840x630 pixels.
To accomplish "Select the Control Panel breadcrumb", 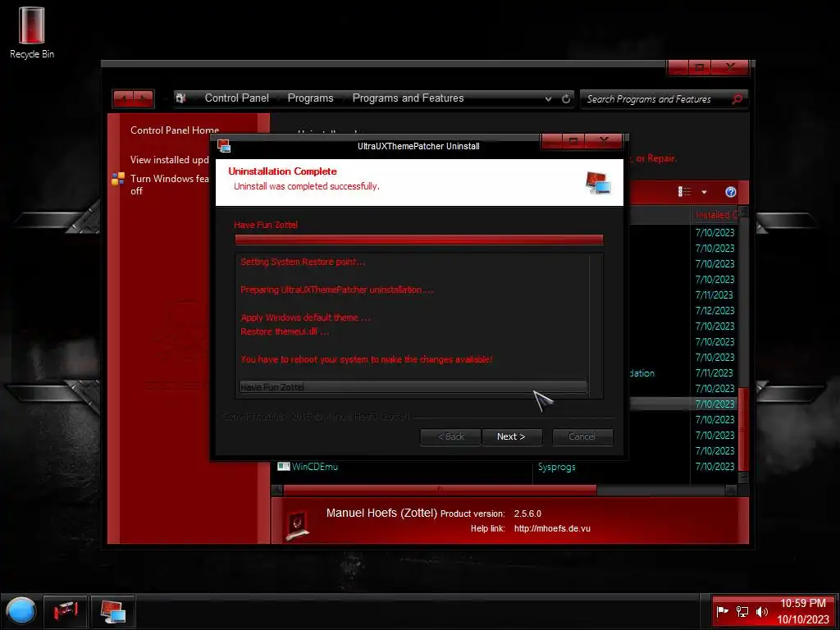I will pyautogui.click(x=237, y=98).
